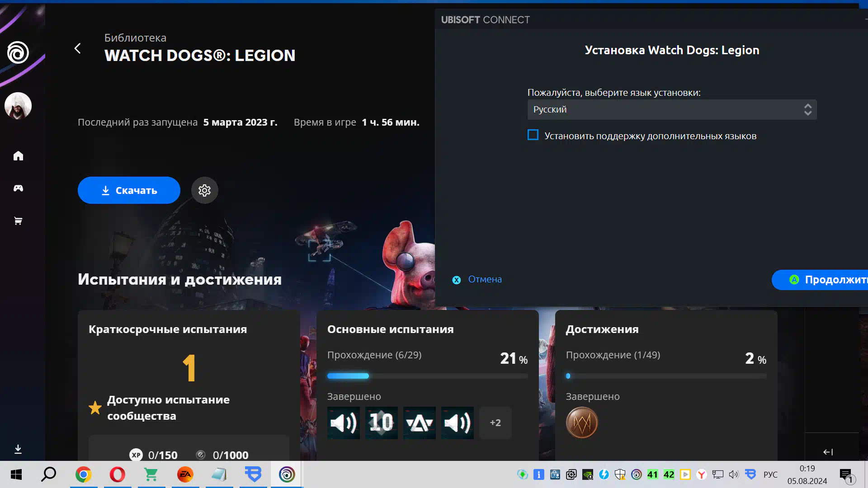Screen dimensions: 868x488
Task: Open Windows taskbar search
Action: click(49, 474)
